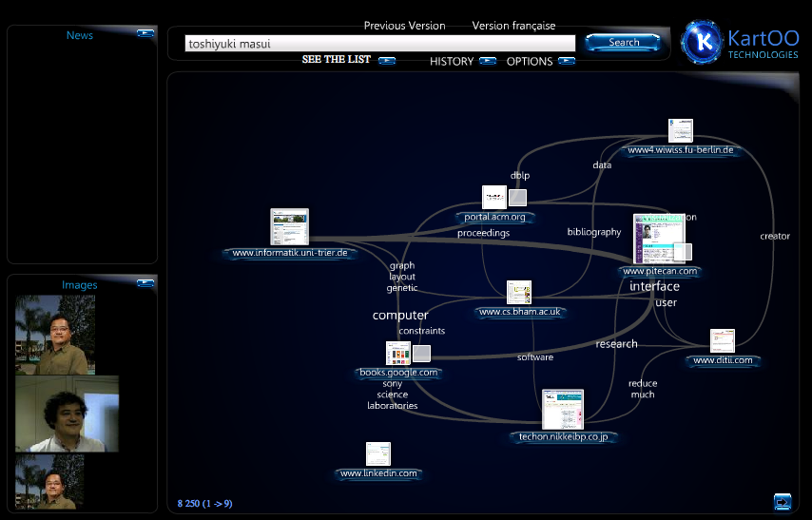Open www.ditii.com page thumbnail
The image size is (812, 520).
(x=723, y=340)
